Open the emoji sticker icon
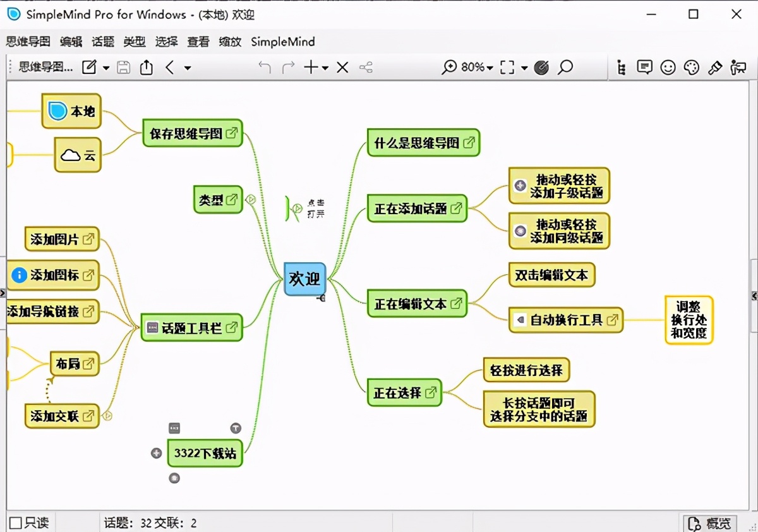Image resolution: width=758 pixels, height=532 pixels. click(669, 67)
